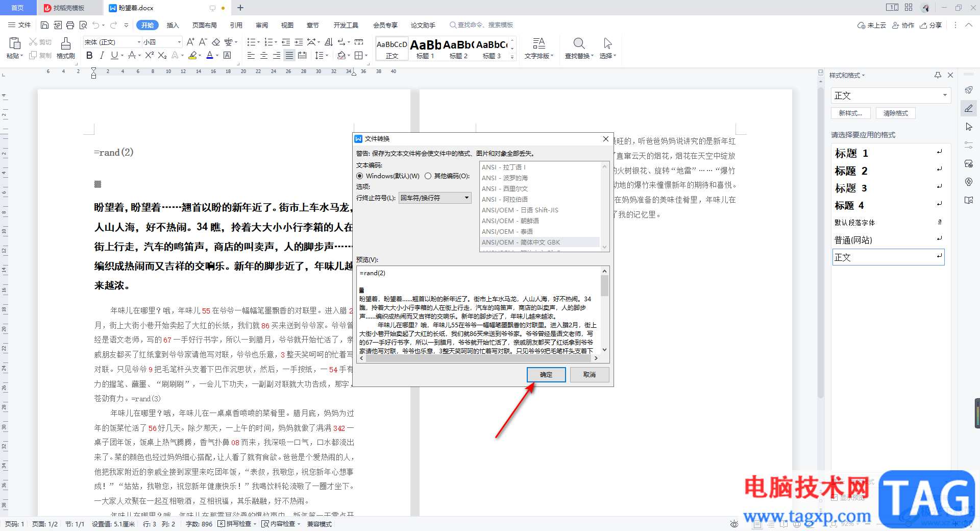Open the font name dropdown 宋体 (正文)
This screenshot has height=531, width=980.
point(138,42)
